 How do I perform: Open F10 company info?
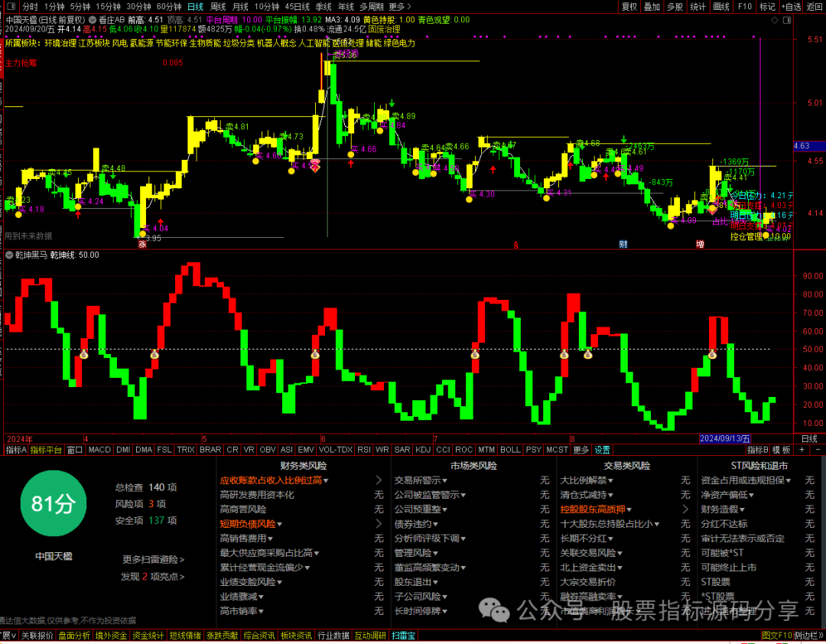(x=744, y=7)
